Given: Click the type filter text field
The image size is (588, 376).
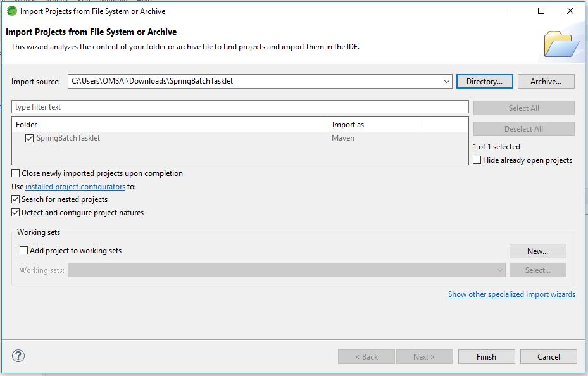Looking at the screenshot, I should click(239, 106).
